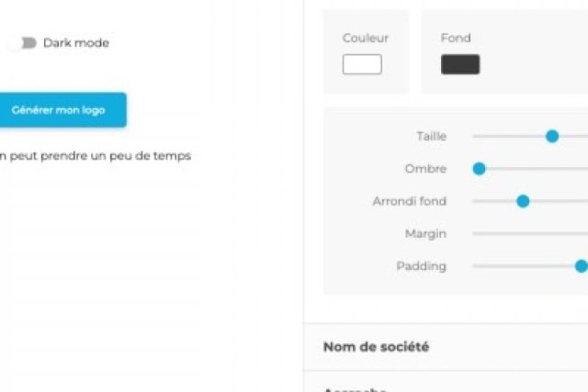Click the Margin slider track
Screen dimensions: 588x392
pos(529,234)
